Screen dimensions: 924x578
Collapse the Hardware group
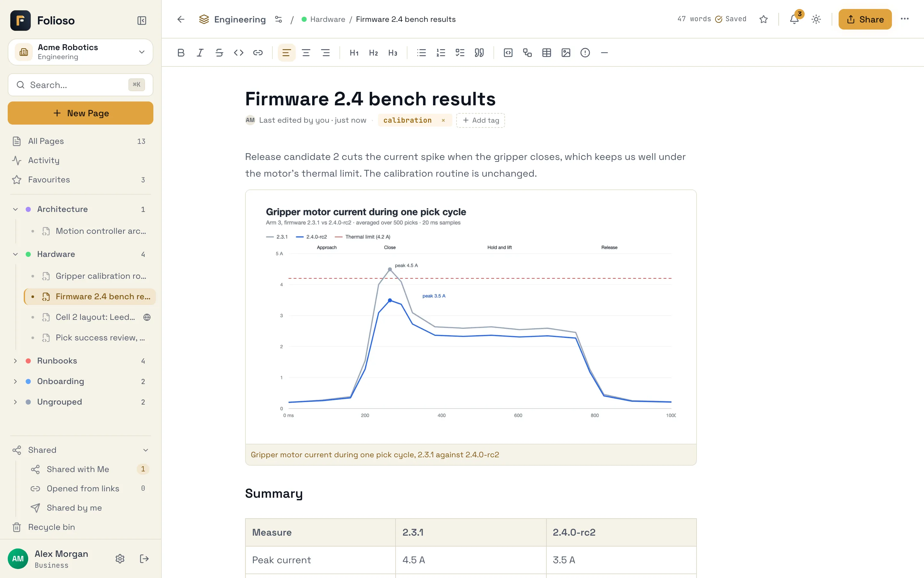coord(15,254)
